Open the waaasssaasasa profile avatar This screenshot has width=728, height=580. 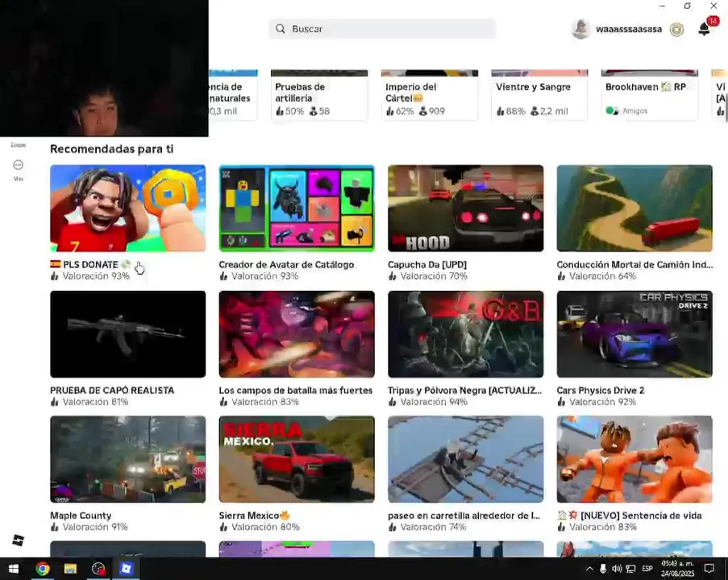click(580, 29)
